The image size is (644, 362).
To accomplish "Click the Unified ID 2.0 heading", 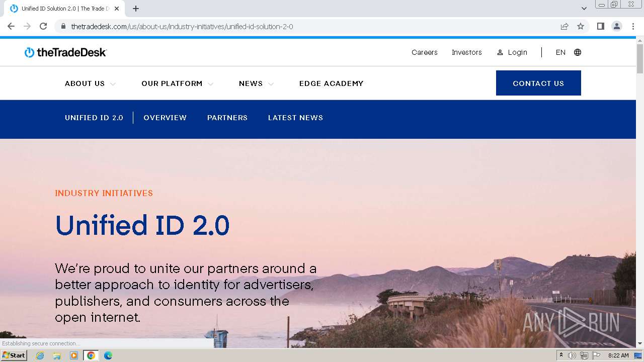I will point(142,225).
